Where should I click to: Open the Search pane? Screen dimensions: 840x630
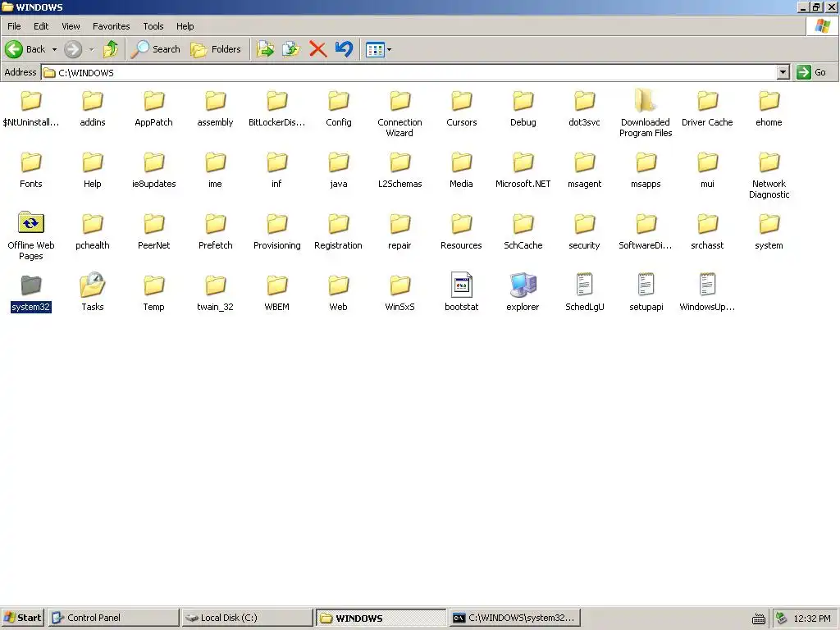[x=156, y=49]
